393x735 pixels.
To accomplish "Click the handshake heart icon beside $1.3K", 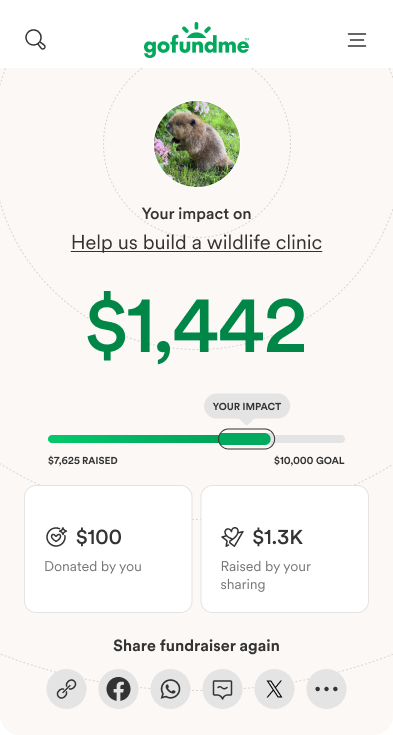I will tap(233, 537).
